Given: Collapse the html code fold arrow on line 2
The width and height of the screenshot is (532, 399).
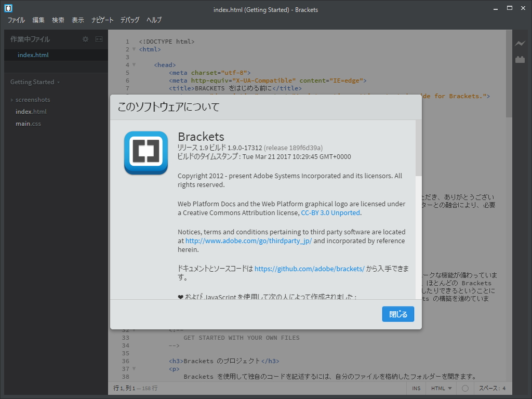Looking at the screenshot, I should point(134,49).
